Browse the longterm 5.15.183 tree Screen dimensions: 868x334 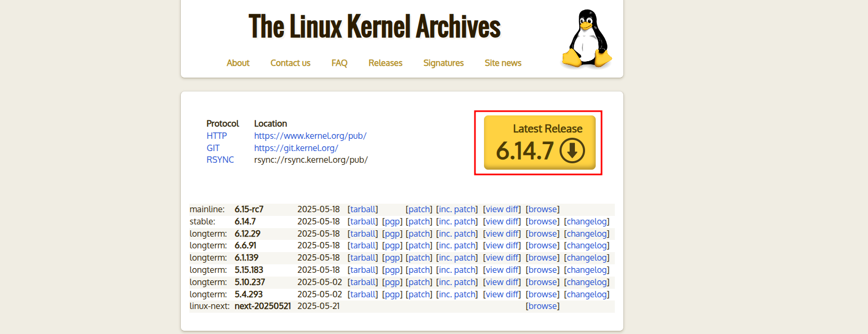[x=542, y=270]
